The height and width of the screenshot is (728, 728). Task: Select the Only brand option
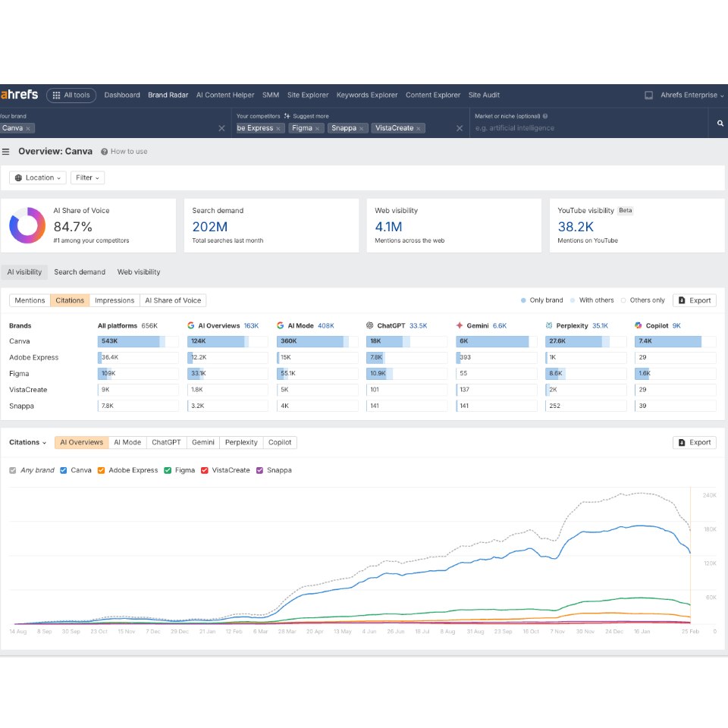541,300
